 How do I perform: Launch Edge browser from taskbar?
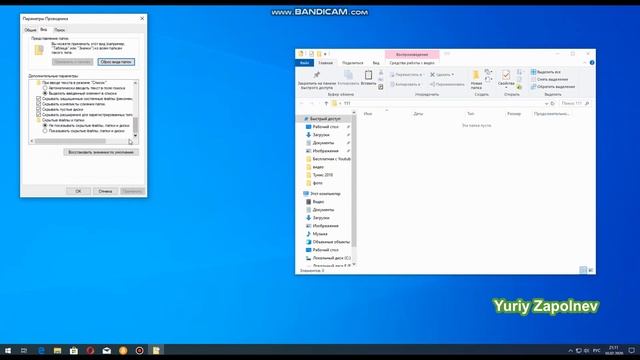[x=41, y=350]
